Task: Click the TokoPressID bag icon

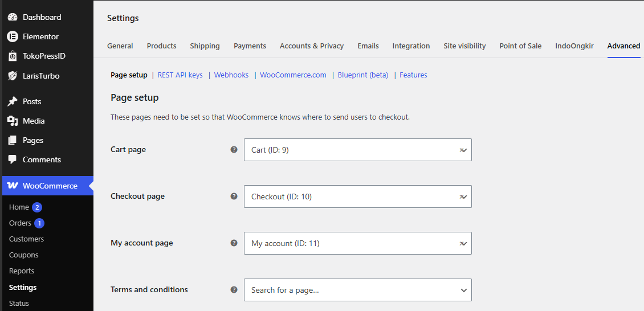Action: [13, 56]
